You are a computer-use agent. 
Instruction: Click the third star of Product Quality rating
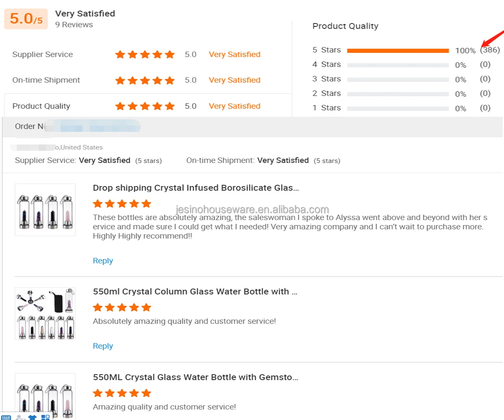tap(145, 106)
